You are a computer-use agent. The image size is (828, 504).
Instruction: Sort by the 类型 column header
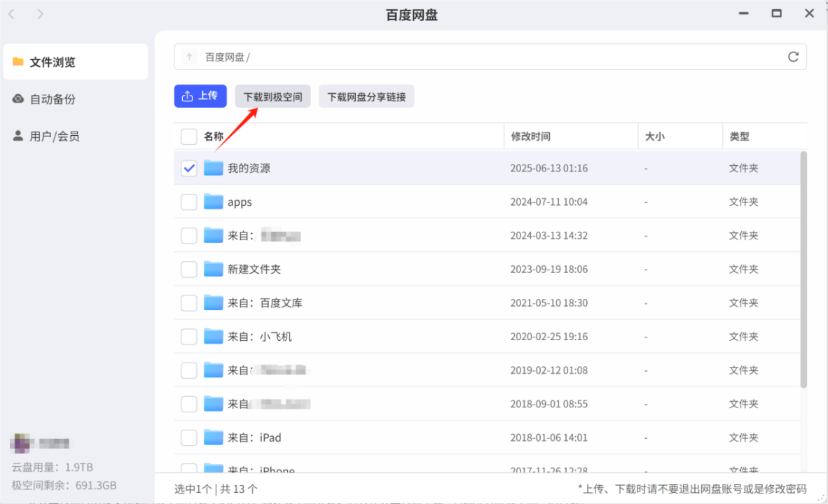[739, 136]
